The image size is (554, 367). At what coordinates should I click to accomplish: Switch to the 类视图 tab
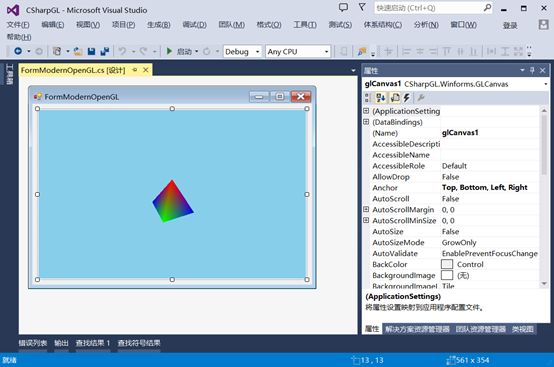[x=523, y=329]
